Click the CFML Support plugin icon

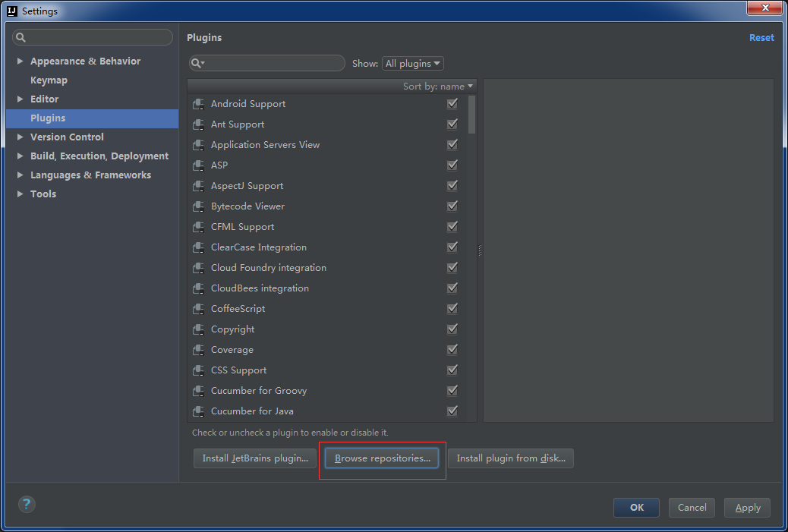198,227
